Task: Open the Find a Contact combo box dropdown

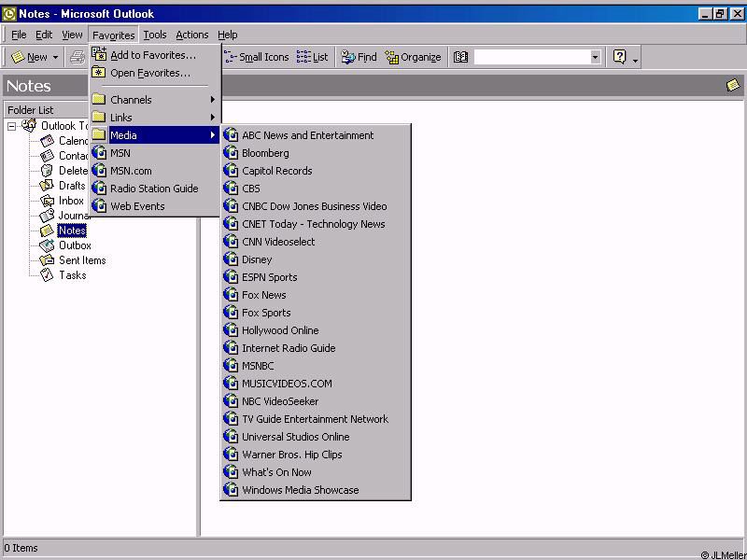Action: coord(595,57)
